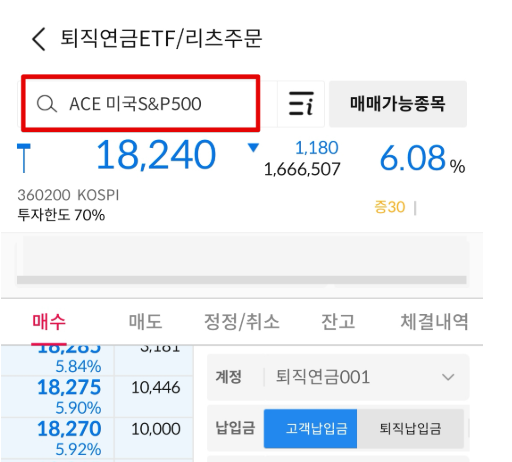
Task: Click the blue candlestick indicator icon
Action: coord(24,157)
